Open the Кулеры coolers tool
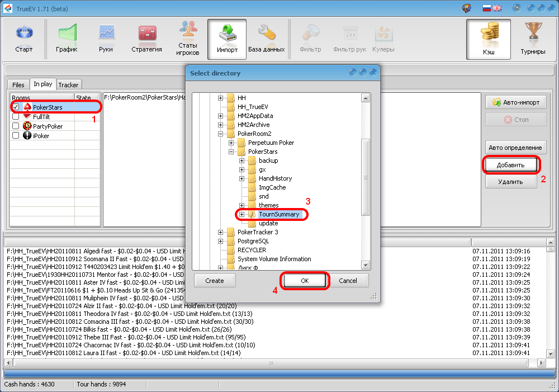The image size is (559, 392). coord(383,39)
